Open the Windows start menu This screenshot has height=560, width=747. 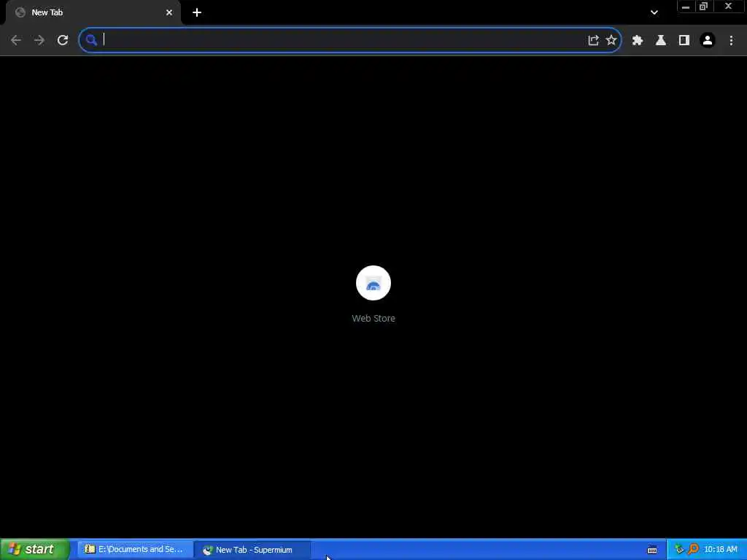[35, 549]
